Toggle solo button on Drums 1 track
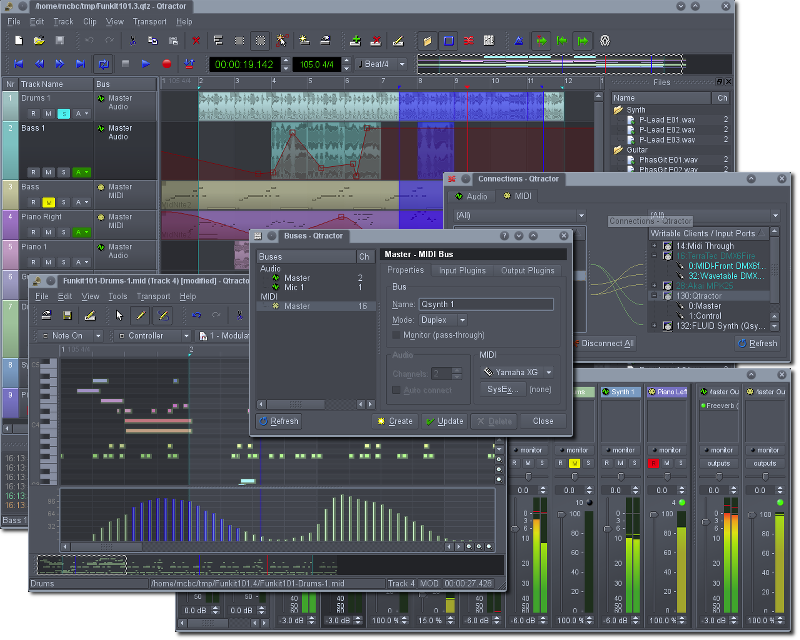The image size is (800, 640). tap(63, 113)
